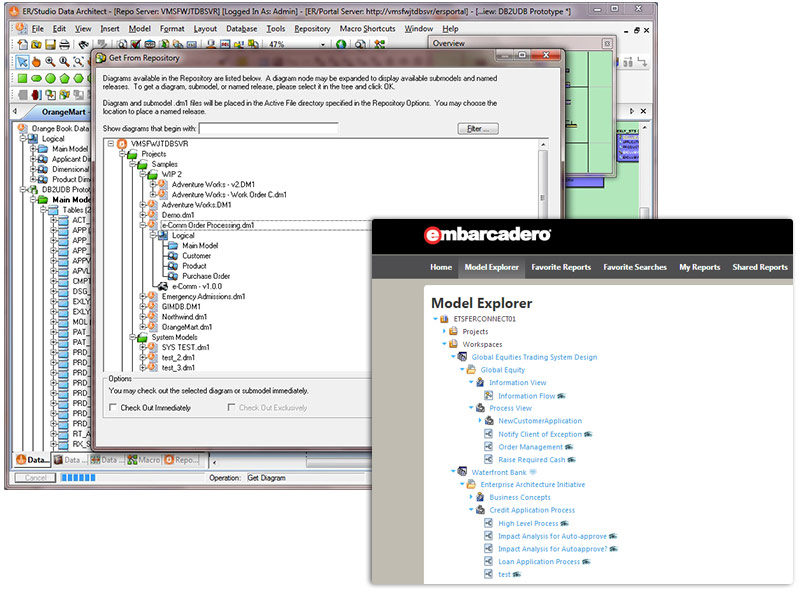The image size is (800, 592).
Task: Open the Database menu
Action: pyautogui.click(x=241, y=29)
